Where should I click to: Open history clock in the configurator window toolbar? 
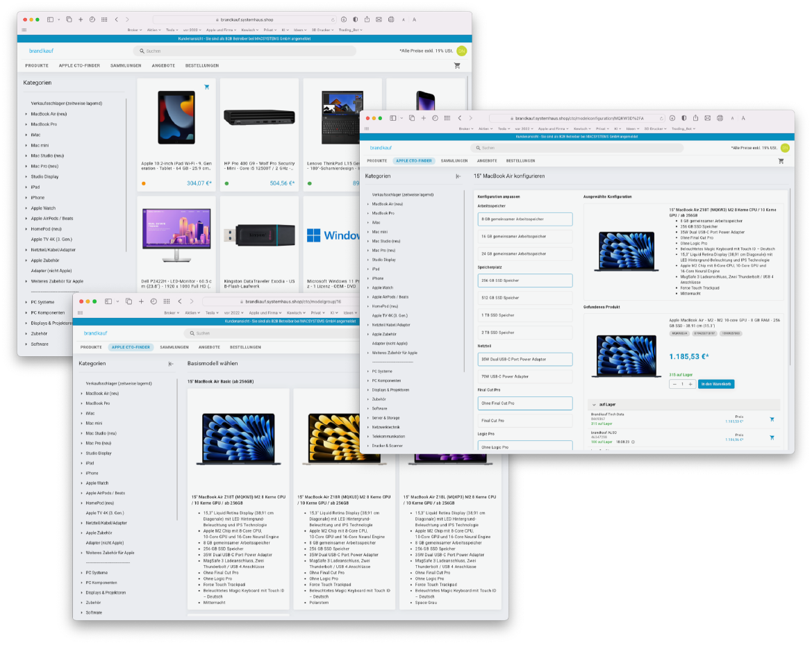pyautogui.click(x=435, y=118)
